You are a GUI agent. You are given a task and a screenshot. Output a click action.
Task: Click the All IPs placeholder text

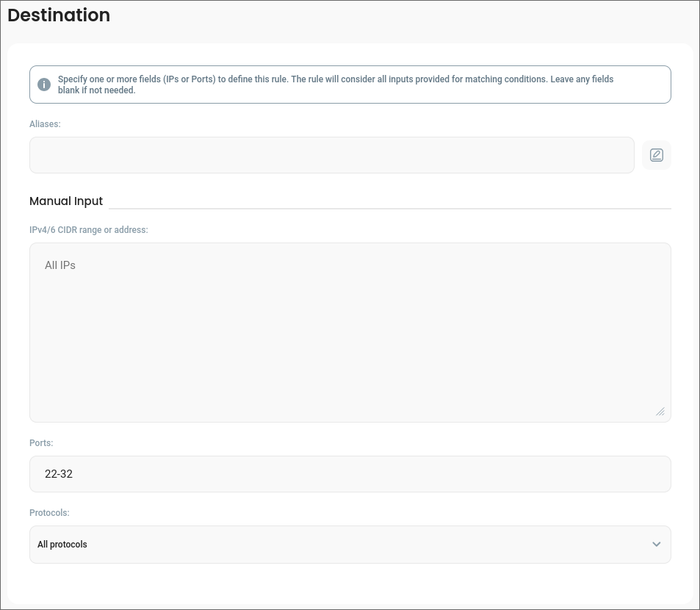click(60, 265)
